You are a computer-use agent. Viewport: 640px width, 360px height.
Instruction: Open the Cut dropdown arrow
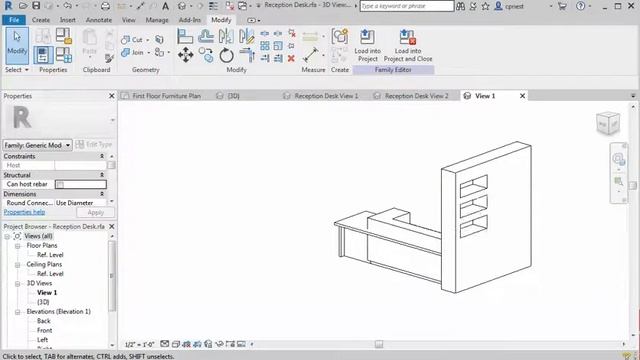tap(148, 40)
